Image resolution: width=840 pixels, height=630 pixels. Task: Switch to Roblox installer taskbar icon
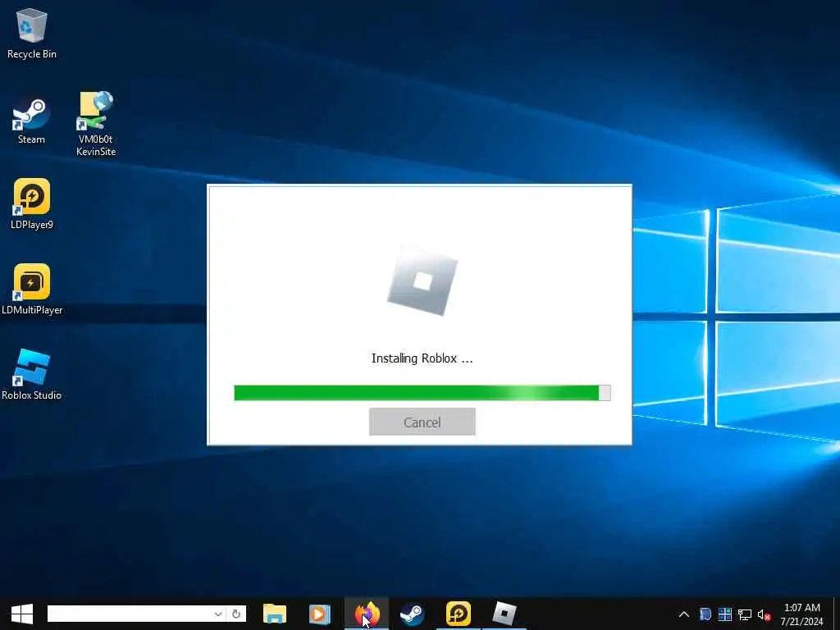(504, 614)
